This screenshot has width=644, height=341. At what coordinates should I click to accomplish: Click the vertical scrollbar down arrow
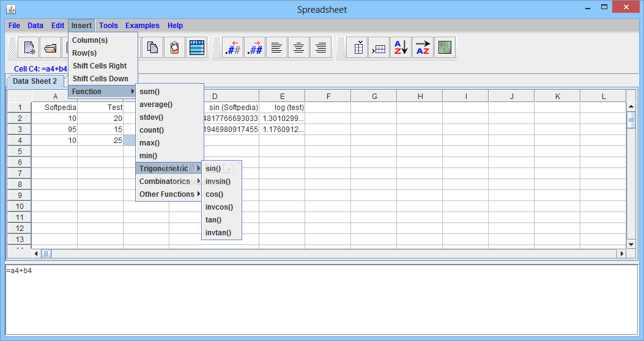(631, 244)
